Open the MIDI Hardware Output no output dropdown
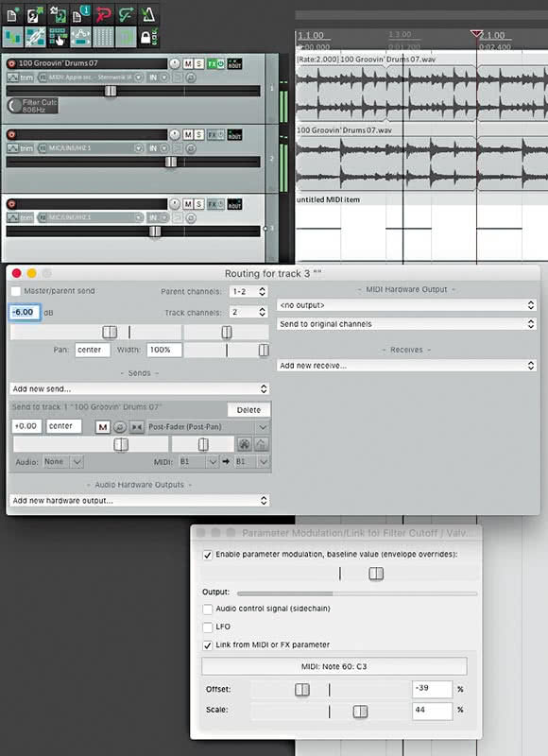The width and height of the screenshot is (548, 756). (x=406, y=305)
